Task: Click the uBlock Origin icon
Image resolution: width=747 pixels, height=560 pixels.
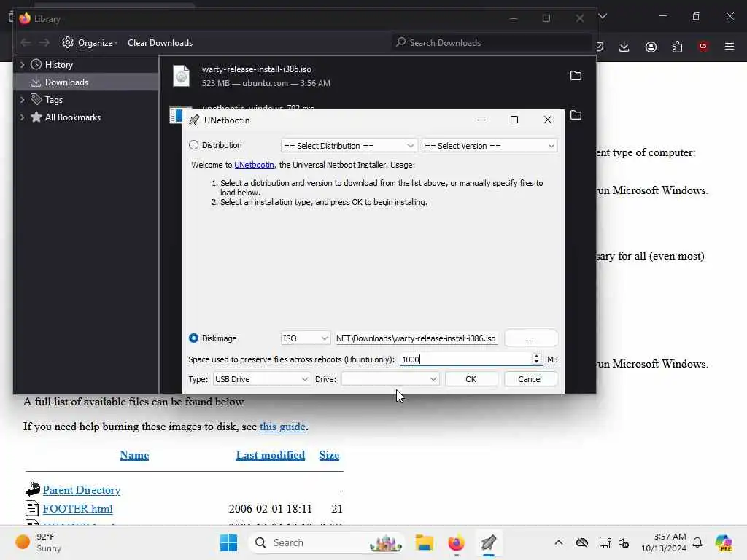Action: [703, 46]
